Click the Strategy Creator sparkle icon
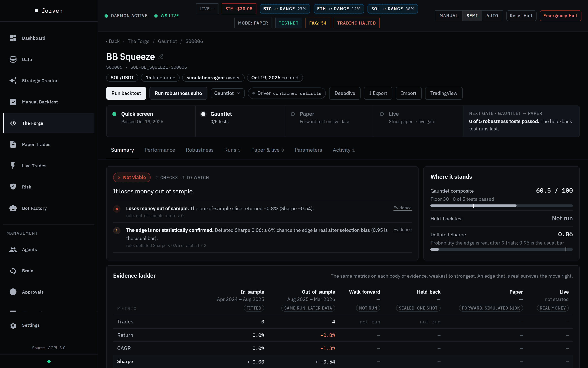The image size is (588, 368). pos(13,81)
